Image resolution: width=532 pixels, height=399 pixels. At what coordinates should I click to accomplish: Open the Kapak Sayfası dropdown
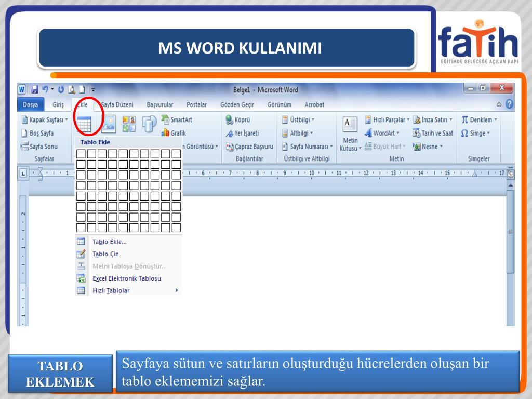coord(45,120)
